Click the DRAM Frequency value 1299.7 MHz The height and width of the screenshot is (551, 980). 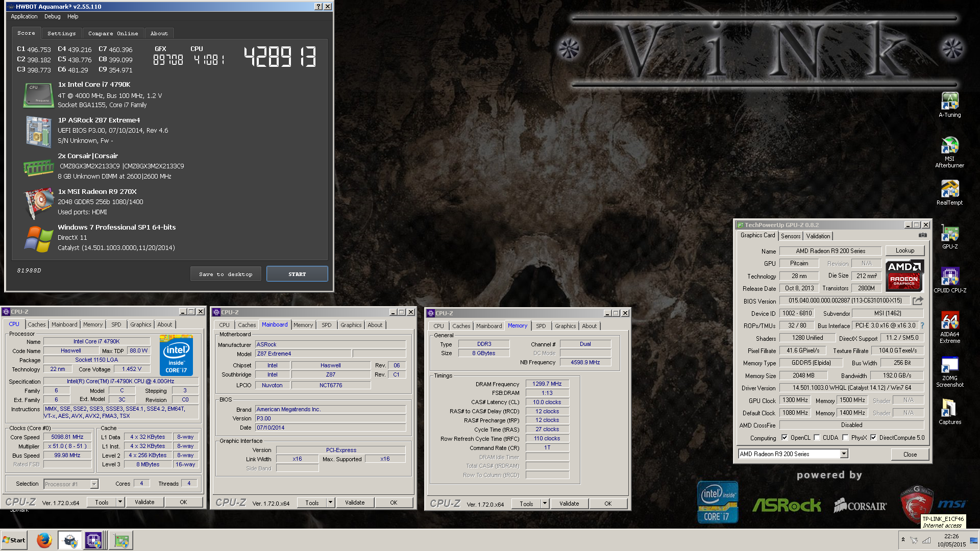pos(547,384)
